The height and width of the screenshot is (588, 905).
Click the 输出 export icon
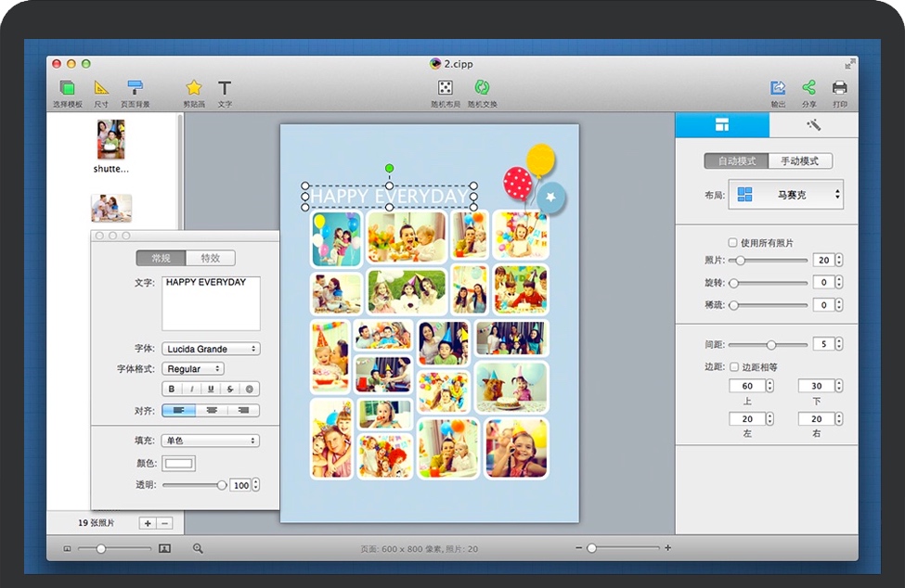pyautogui.click(x=778, y=88)
